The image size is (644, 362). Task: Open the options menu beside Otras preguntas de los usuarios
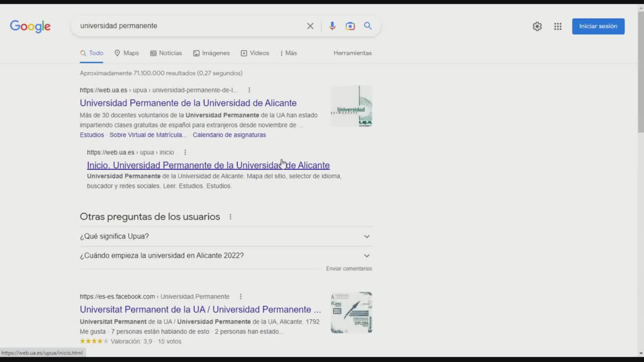click(230, 217)
